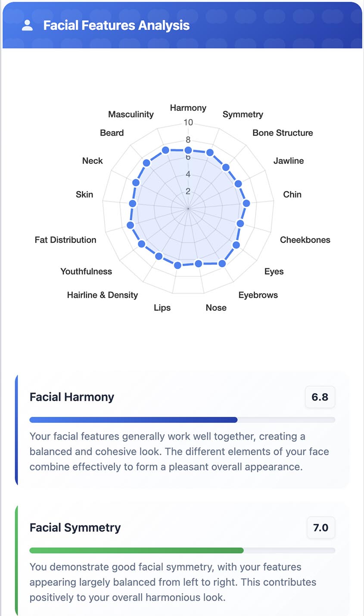Click the Jawline data point on radar chart
This screenshot has width=364, height=616.
238,184
